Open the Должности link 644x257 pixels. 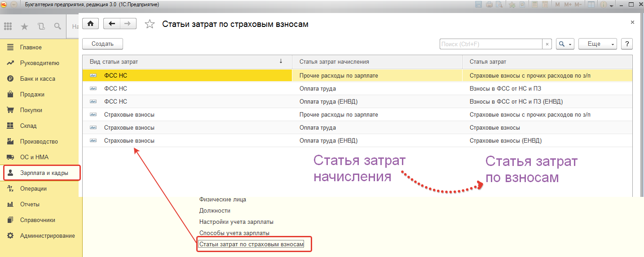point(215,210)
